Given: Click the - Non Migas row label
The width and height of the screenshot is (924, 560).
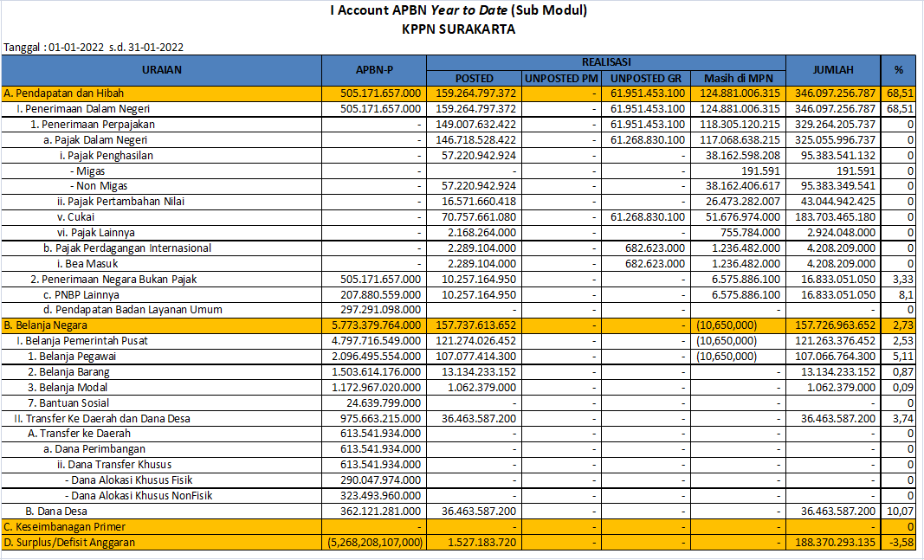Looking at the screenshot, I should [x=99, y=186].
